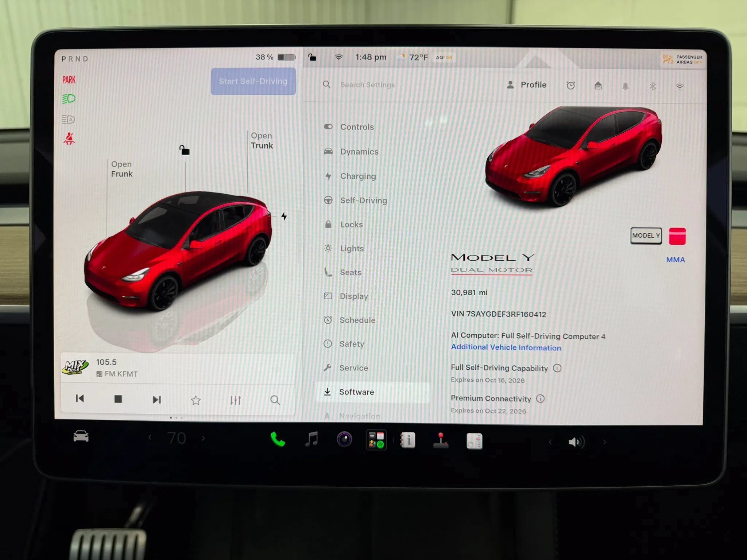
Task: Open Wi-Fi settings icon in settings header
Action: click(x=680, y=87)
